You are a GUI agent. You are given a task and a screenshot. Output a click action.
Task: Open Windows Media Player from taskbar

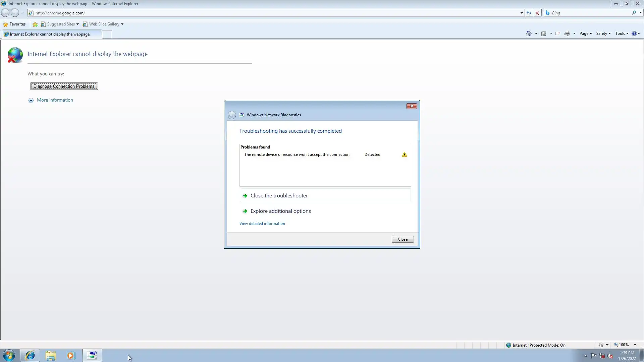point(71,355)
